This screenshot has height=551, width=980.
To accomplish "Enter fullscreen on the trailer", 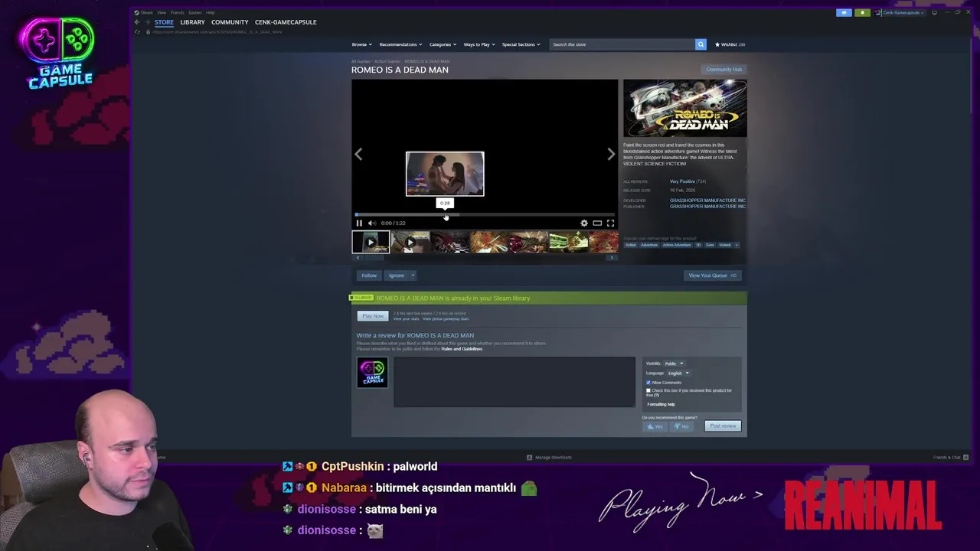I will (x=610, y=223).
